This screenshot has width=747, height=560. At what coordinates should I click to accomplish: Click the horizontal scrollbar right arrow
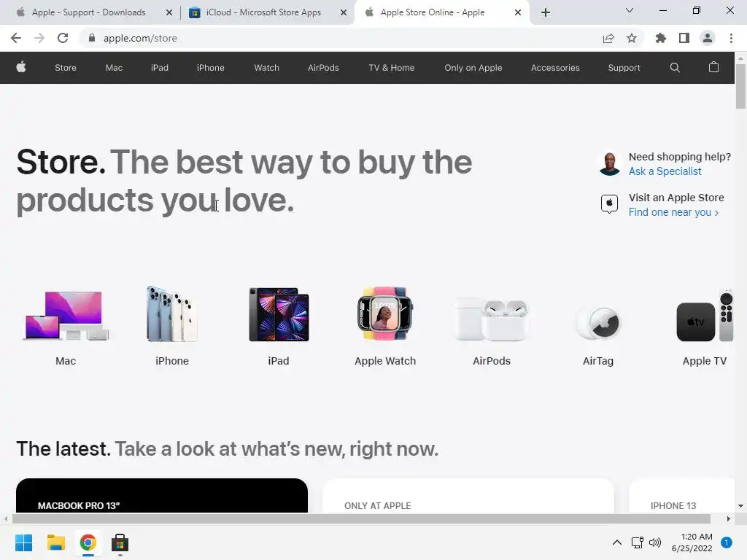(x=728, y=518)
